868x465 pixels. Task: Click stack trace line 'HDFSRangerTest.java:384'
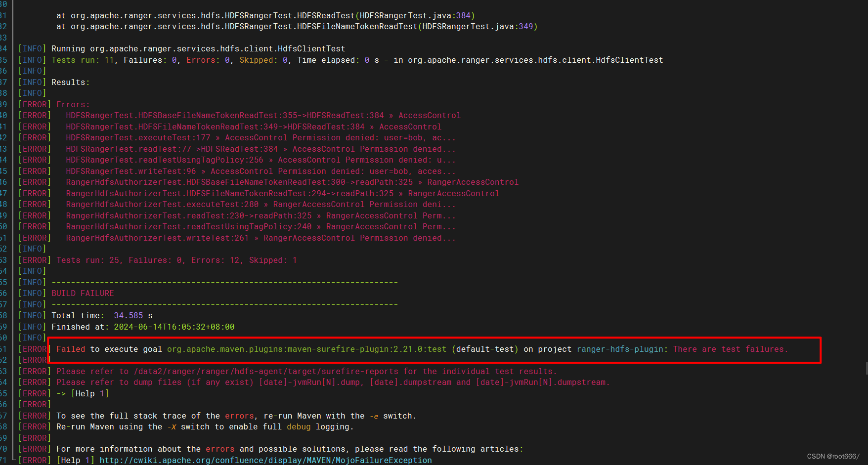tap(265, 16)
